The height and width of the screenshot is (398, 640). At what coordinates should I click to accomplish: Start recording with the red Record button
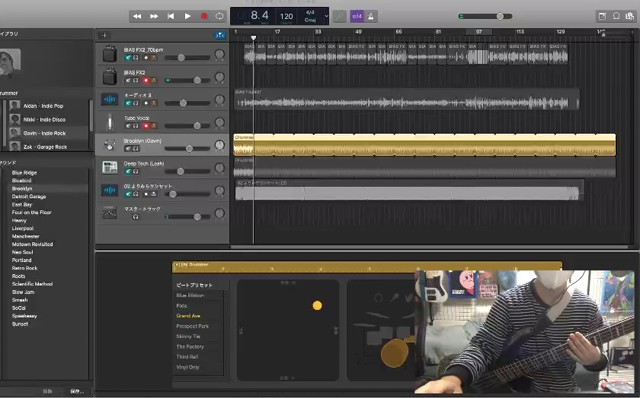point(204,16)
